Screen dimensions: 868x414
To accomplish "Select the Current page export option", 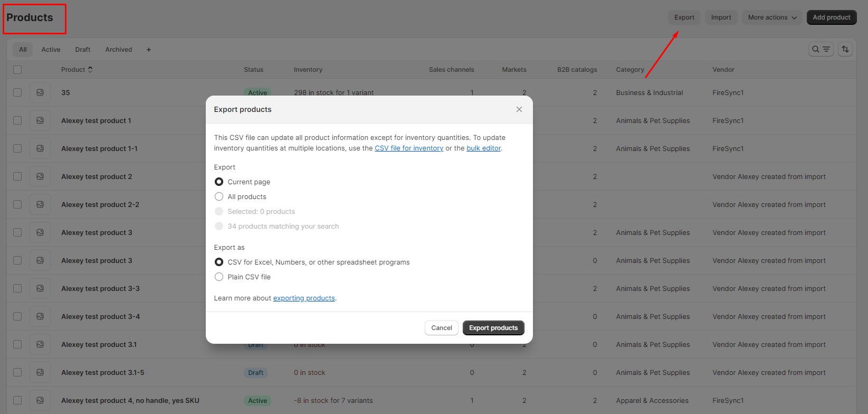I will (219, 182).
